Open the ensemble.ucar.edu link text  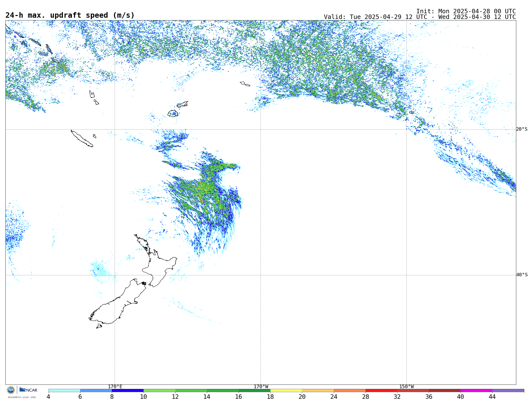pyautogui.click(x=22, y=397)
